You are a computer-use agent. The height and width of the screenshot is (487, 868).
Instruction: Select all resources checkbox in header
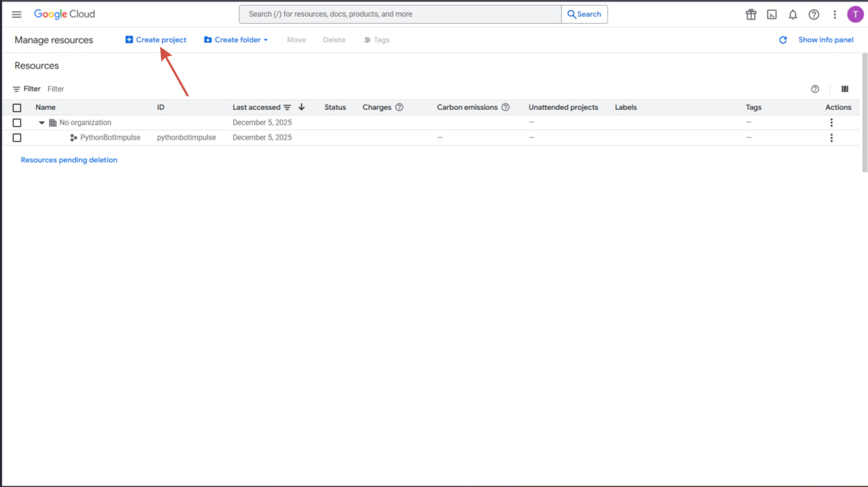pos(17,108)
